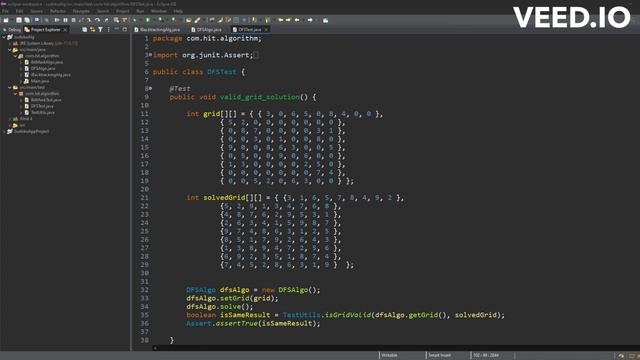Unfold the import section at line 3
640x360 pixels.
tap(151, 54)
